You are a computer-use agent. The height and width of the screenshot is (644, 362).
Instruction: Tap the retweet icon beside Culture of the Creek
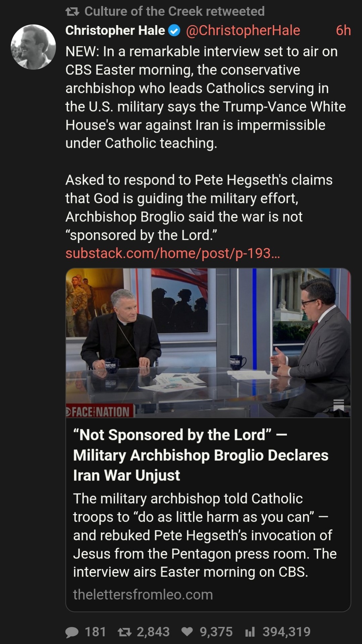tap(72, 12)
